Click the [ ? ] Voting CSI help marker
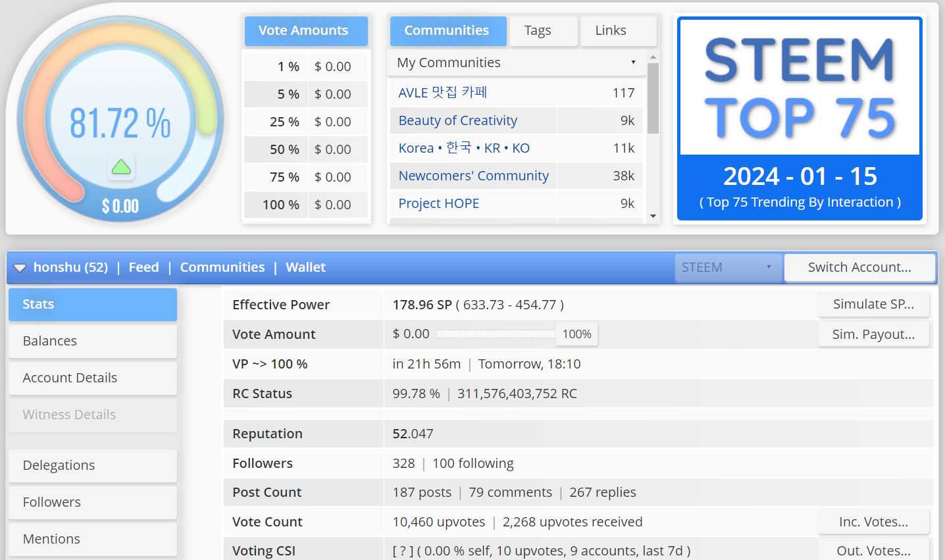The width and height of the screenshot is (945, 560). coord(403,551)
